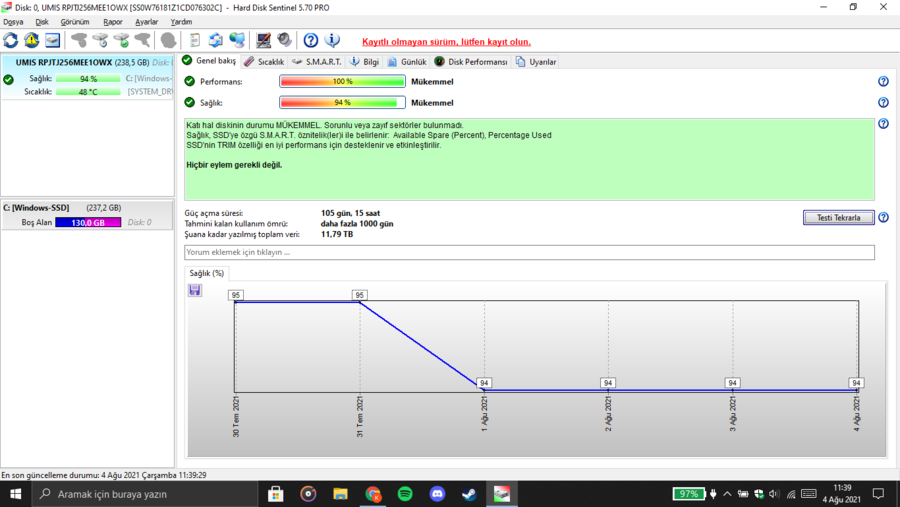Click the comment input field
Screen dimensions: 900x507
[529, 253]
